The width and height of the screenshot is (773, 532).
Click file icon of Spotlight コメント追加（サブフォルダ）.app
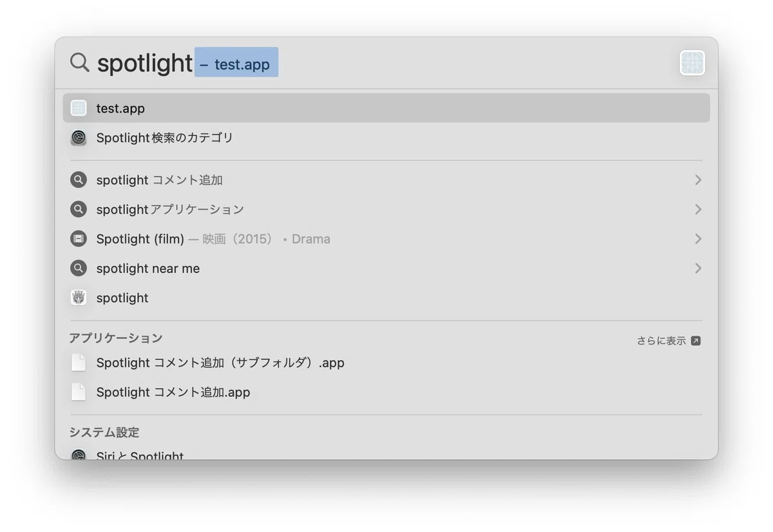[x=79, y=363]
